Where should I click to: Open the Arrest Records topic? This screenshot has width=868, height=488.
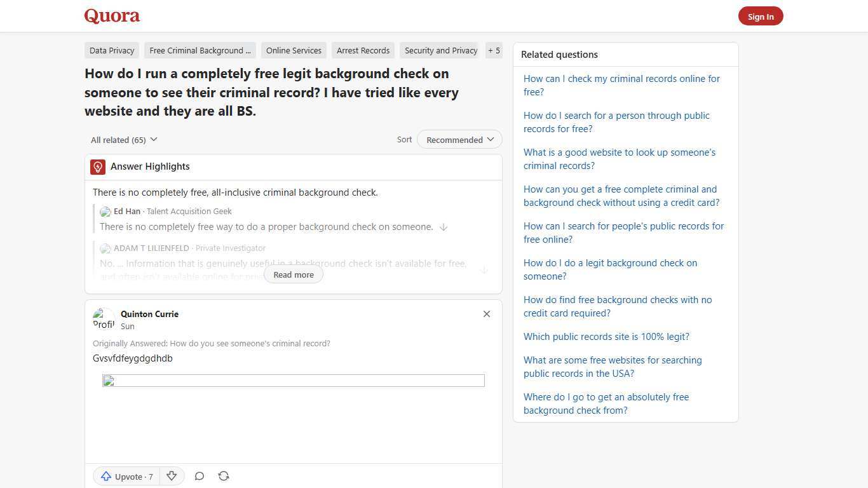(363, 50)
